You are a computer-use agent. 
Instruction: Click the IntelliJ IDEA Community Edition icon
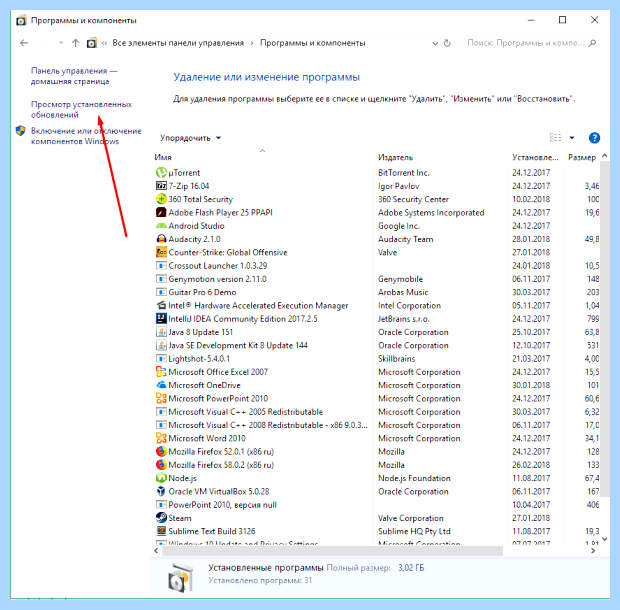(161, 319)
